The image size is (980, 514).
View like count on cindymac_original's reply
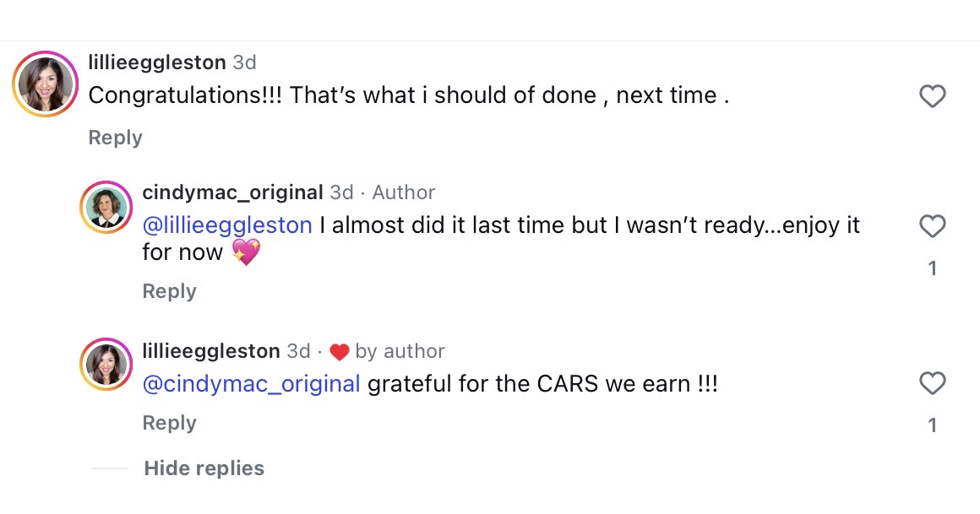pyautogui.click(x=932, y=268)
